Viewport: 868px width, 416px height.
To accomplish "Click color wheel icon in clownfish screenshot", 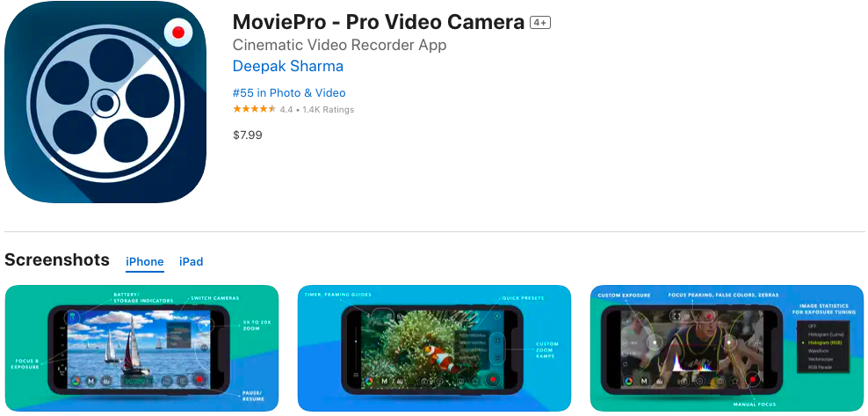I will point(369,381).
